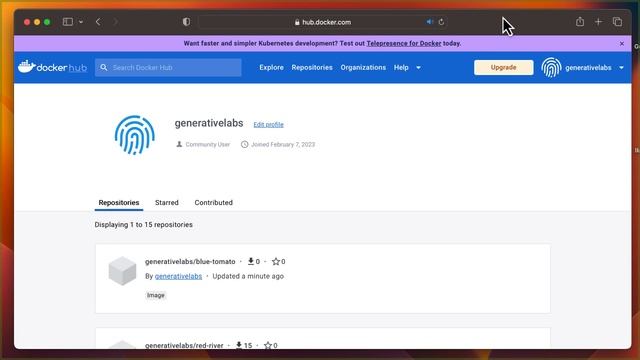Click the blue-tomato star icon
This screenshot has width=640, height=360.
(276, 261)
